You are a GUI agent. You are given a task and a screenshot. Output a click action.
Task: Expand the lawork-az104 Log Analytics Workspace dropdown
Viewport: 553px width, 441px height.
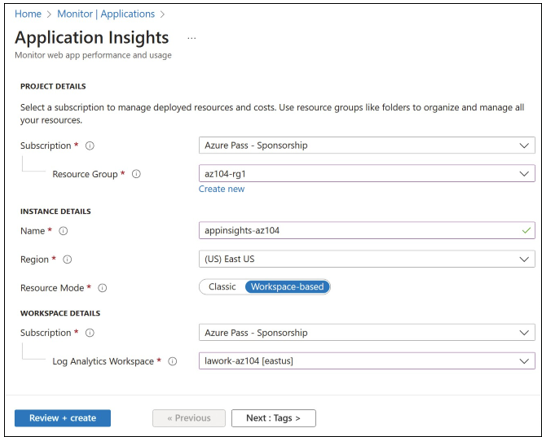tap(367, 361)
